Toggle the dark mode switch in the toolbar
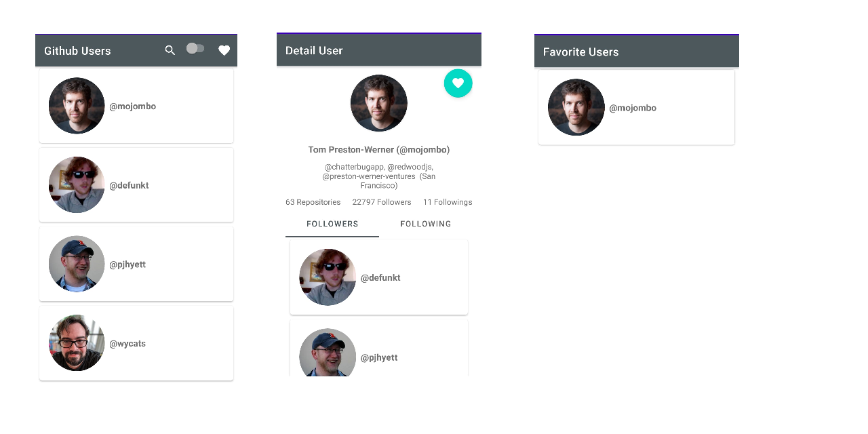Screen dimensions: 868x434 tap(195, 49)
